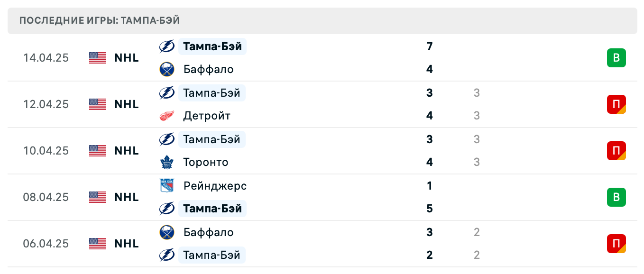Click the Buffalo Sabres logo from 06.04.25
Viewport: 644px width, 274px height.
(167, 232)
